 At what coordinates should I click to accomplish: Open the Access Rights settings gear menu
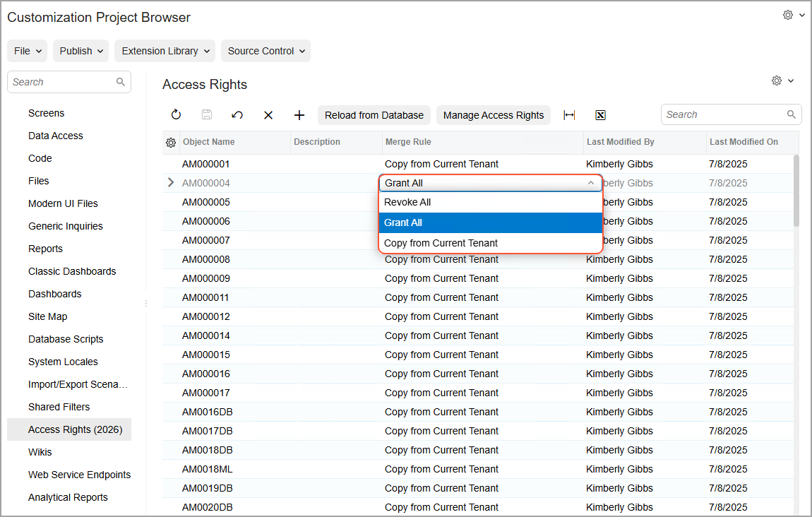point(782,81)
